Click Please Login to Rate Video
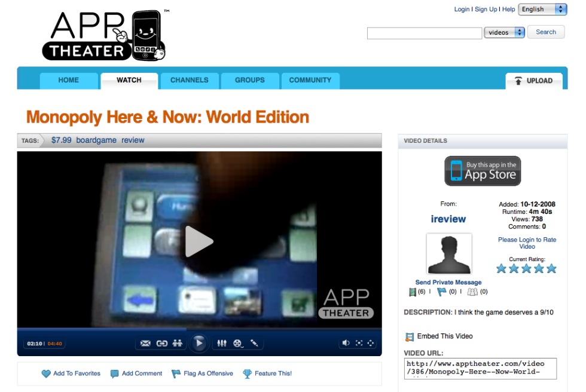 [527, 243]
